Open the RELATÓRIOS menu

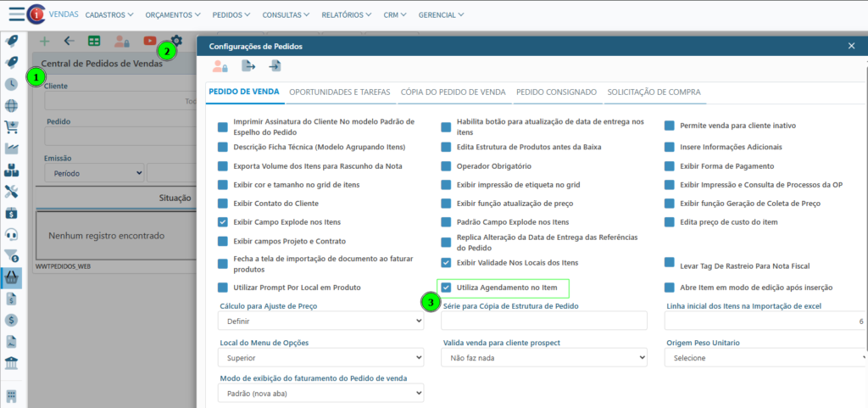[347, 15]
